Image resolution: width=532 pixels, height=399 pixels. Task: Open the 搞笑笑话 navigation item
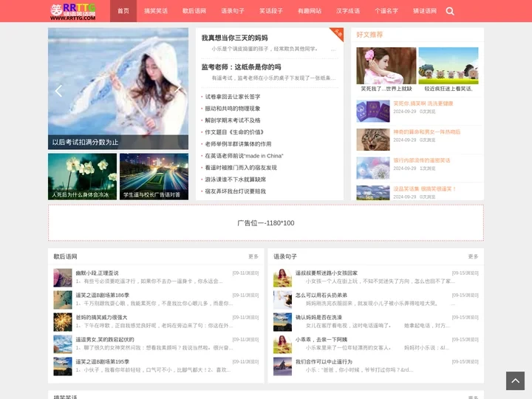(156, 11)
